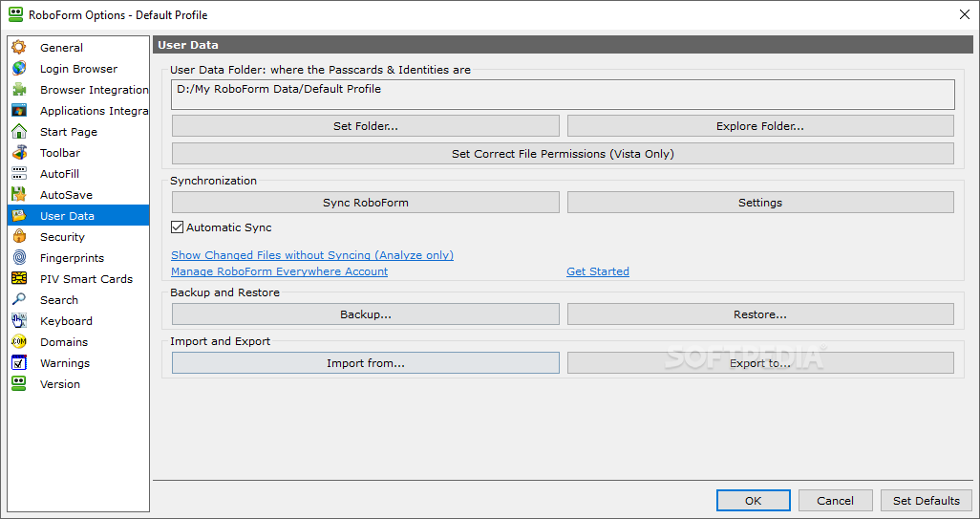Click the Security padlock icon
This screenshot has width=980, height=519.
19,236
